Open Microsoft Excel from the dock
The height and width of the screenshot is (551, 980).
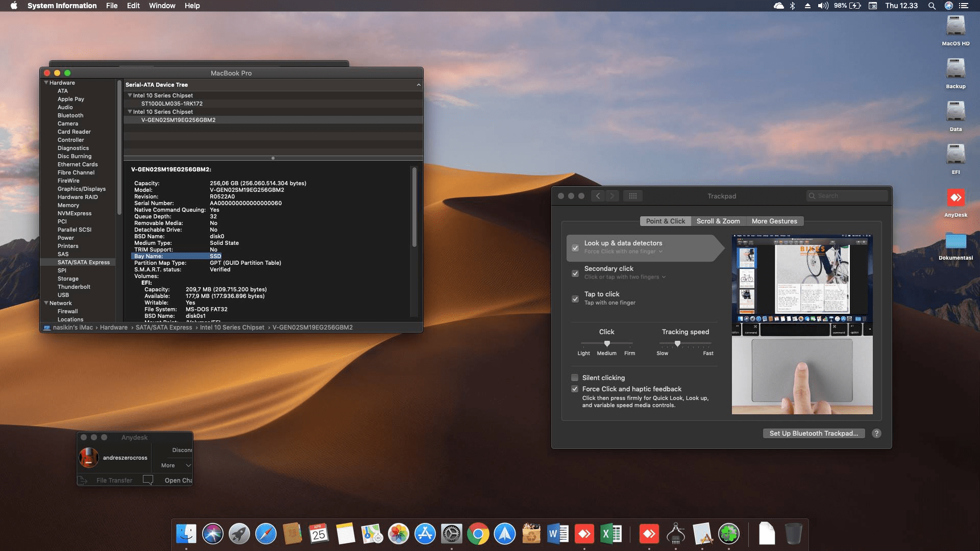tap(611, 534)
